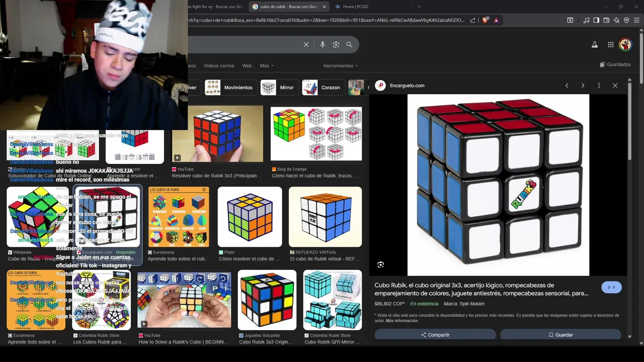Open 'How to Solve a Rubik's Cube' video

184,300
